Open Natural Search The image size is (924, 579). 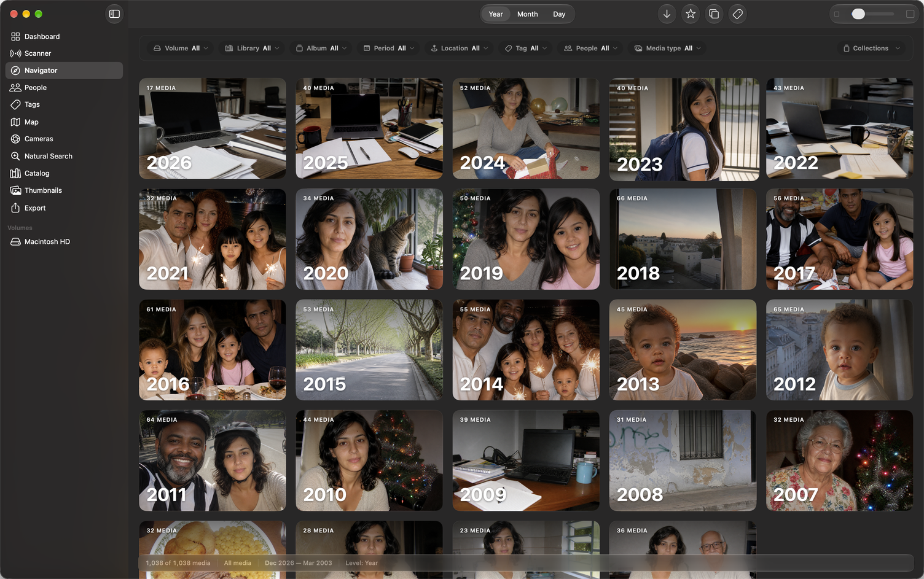[x=64, y=156]
